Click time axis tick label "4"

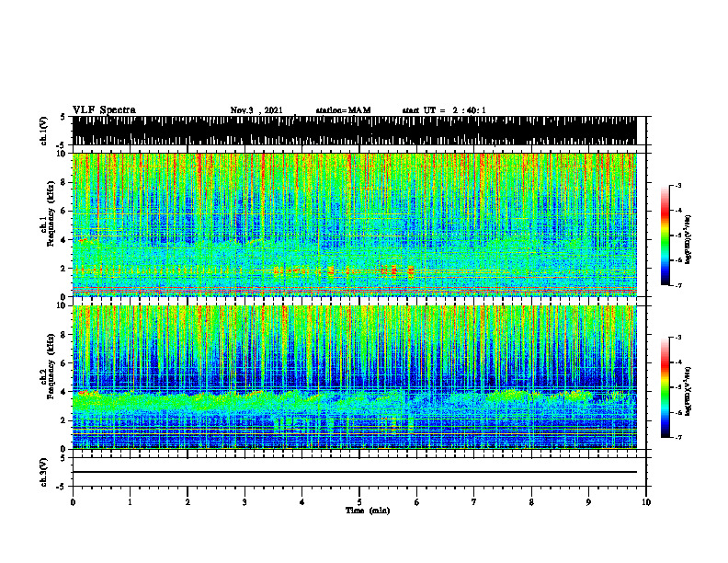(302, 502)
